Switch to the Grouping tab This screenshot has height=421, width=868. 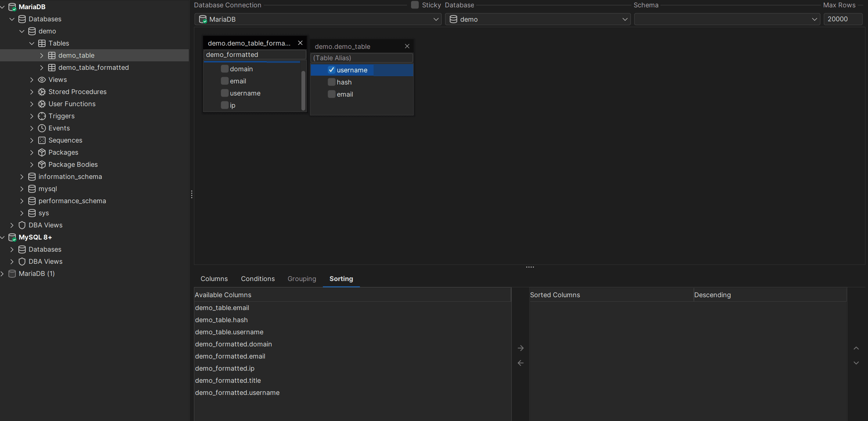tap(302, 279)
